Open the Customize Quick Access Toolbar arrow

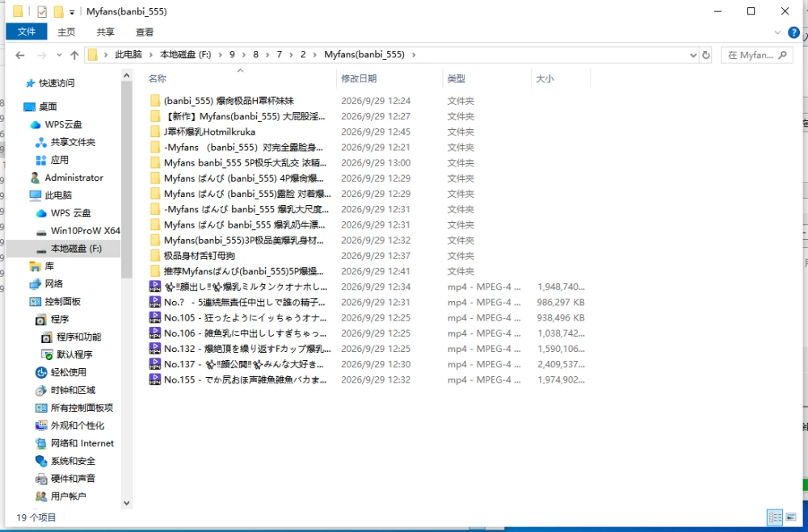pos(72,12)
